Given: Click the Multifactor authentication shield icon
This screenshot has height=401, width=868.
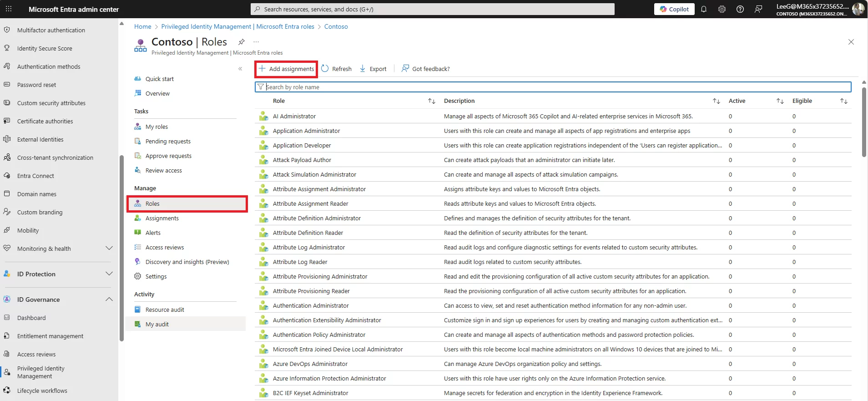Looking at the screenshot, I should [7, 30].
